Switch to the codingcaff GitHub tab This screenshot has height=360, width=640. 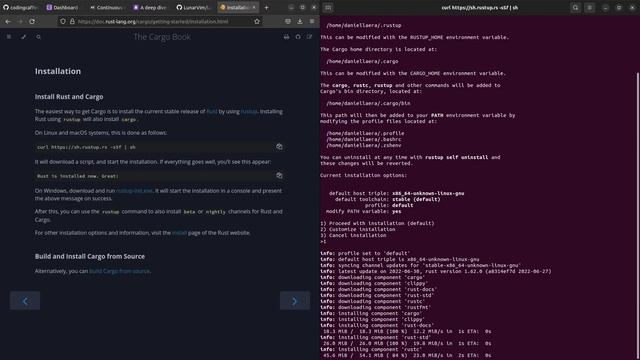(x=21, y=7)
